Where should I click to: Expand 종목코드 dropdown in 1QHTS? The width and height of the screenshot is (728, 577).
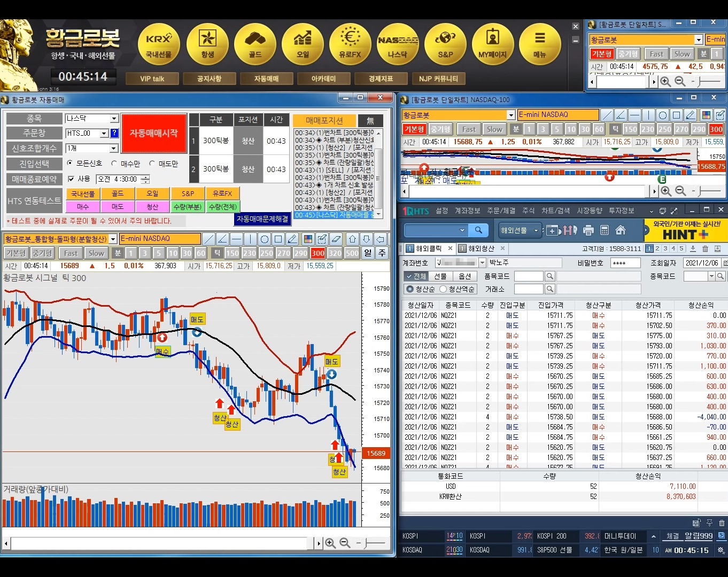711,276
